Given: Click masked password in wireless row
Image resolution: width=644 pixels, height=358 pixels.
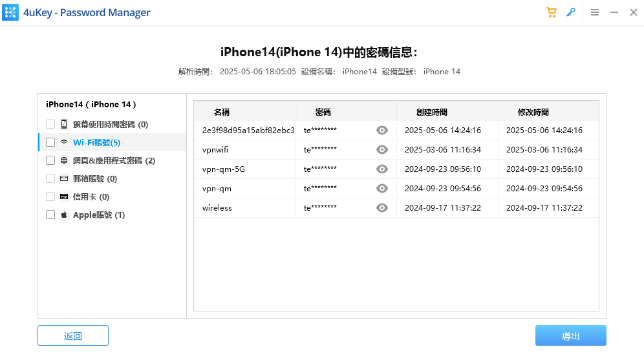Looking at the screenshot, I should coord(320,207).
